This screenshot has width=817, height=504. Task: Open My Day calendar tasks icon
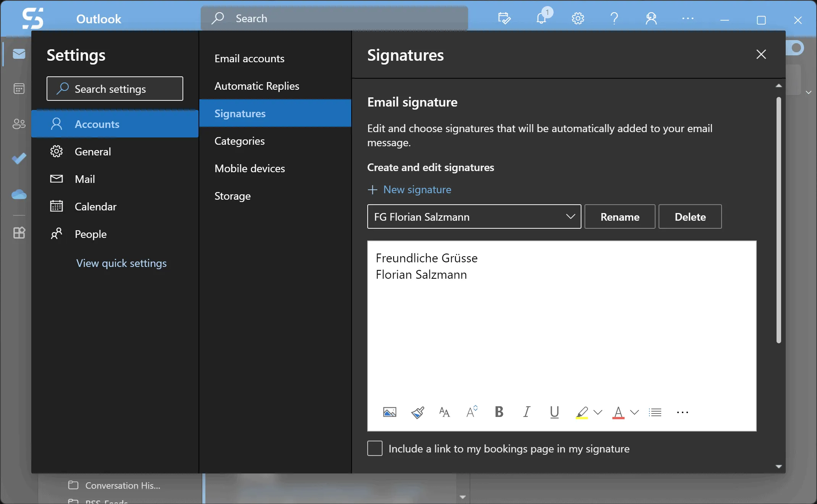tap(504, 18)
